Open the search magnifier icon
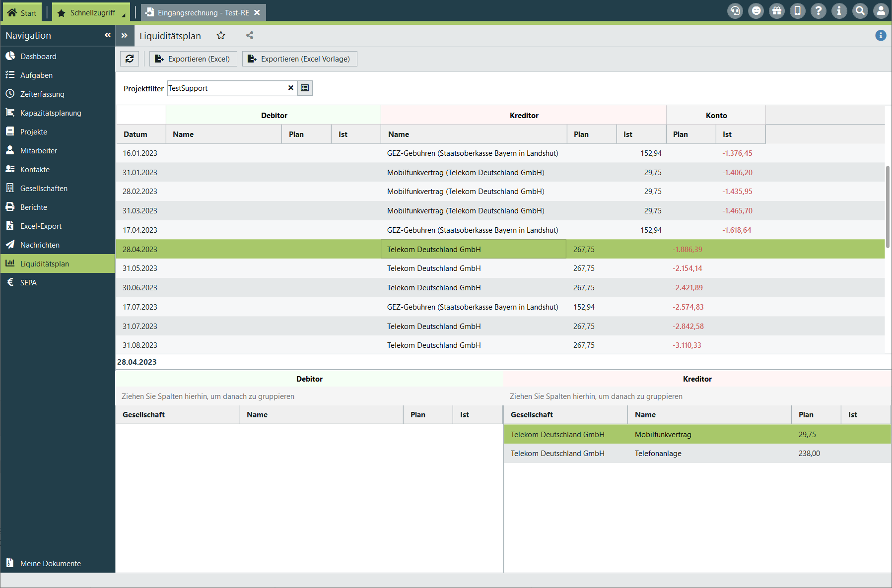This screenshot has width=892, height=588. coord(860,11)
